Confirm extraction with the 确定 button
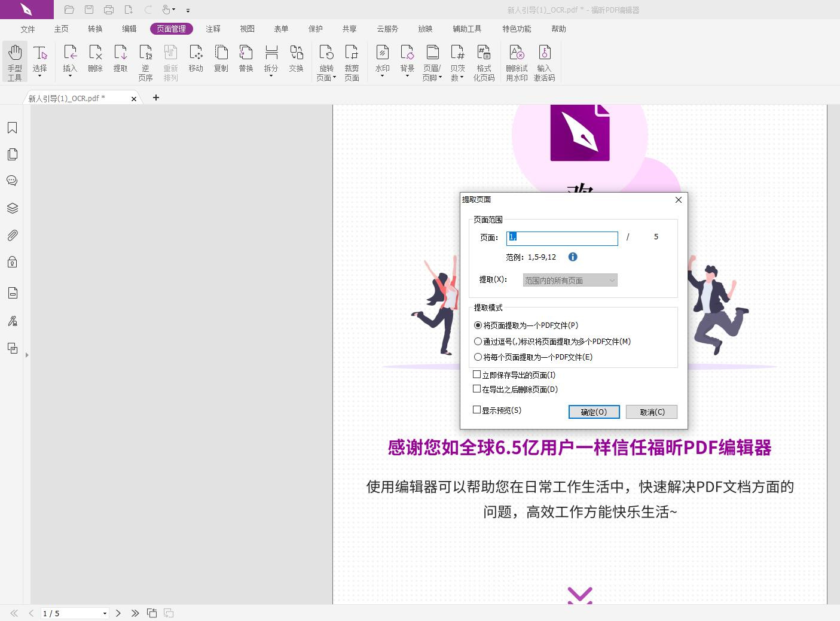840x621 pixels. (593, 412)
